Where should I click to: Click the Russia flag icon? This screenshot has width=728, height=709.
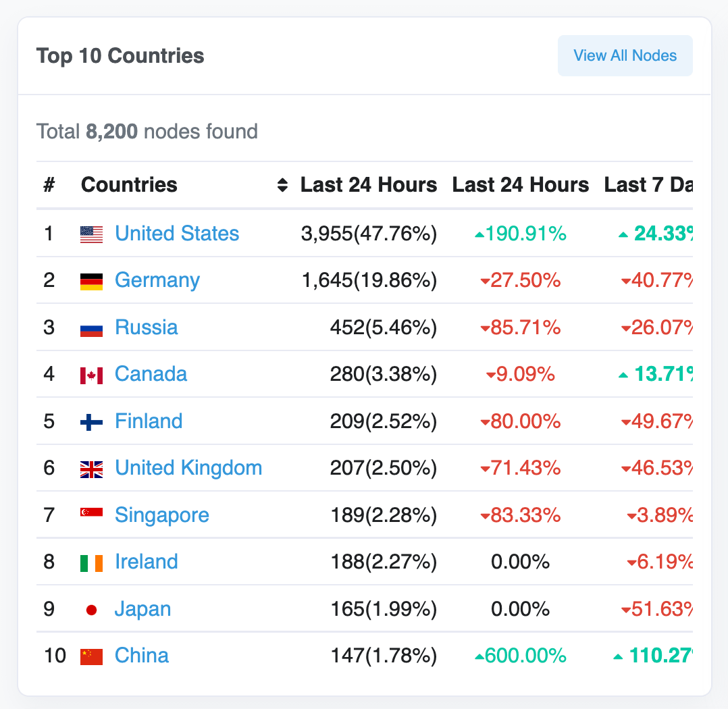pos(91,328)
